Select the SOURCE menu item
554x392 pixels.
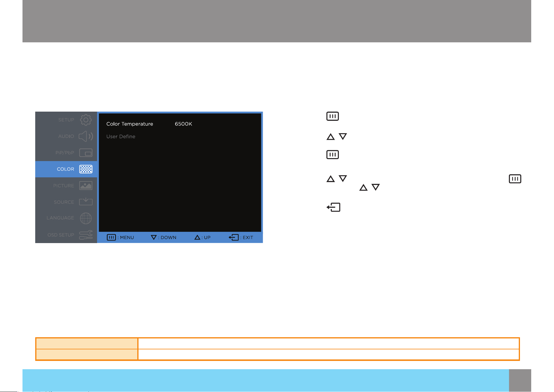point(66,202)
